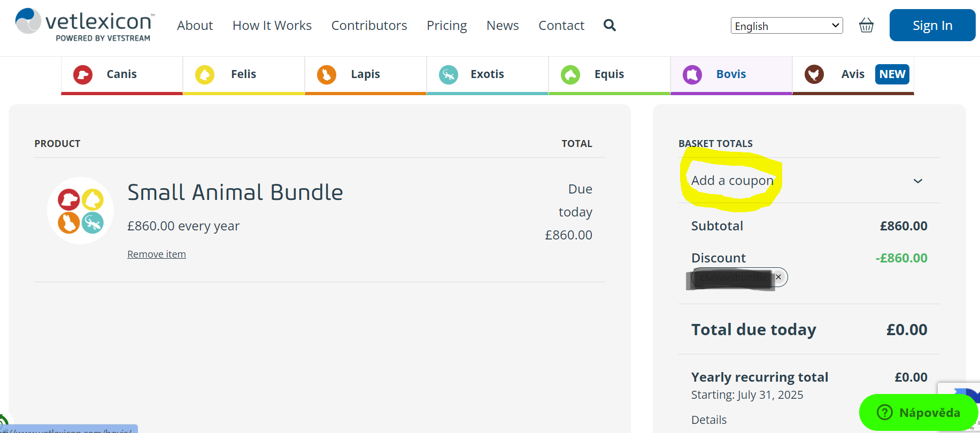Open the Avis tab

click(853, 75)
